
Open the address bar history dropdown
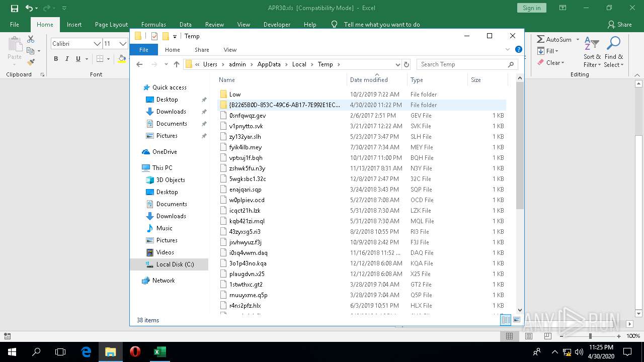click(x=397, y=64)
